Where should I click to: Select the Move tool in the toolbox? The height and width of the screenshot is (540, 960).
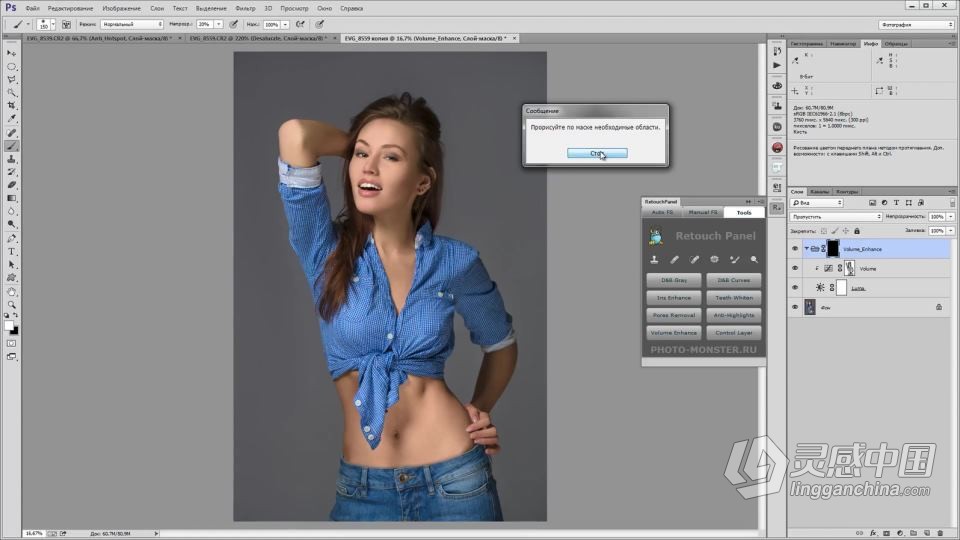pyautogui.click(x=12, y=52)
